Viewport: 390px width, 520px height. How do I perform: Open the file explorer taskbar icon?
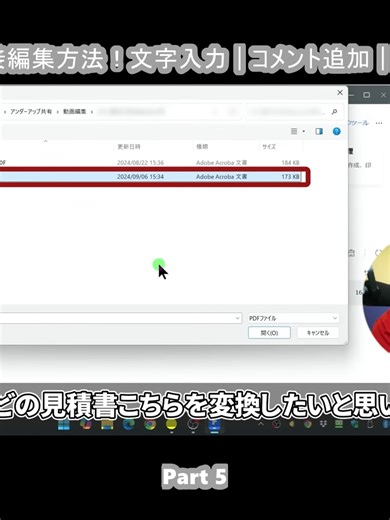point(107,425)
